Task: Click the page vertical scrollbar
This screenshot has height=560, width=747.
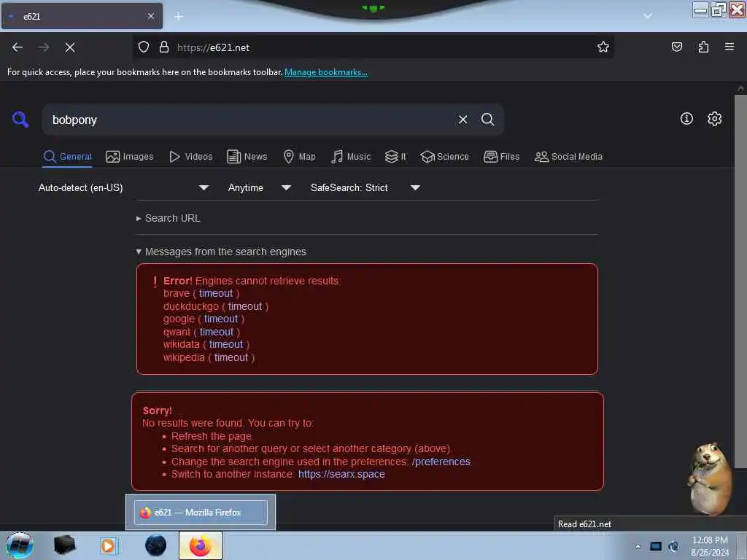Action: click(x=740, y=281)
